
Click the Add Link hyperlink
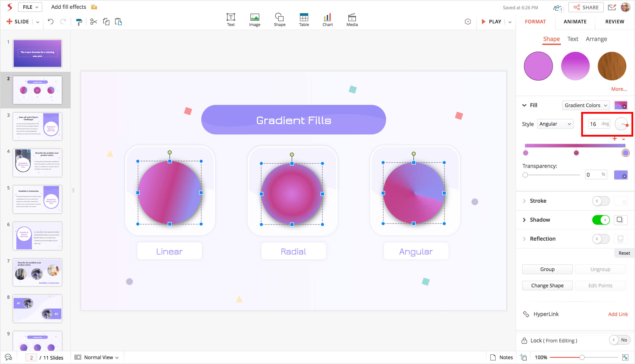(x=618, y=314)
